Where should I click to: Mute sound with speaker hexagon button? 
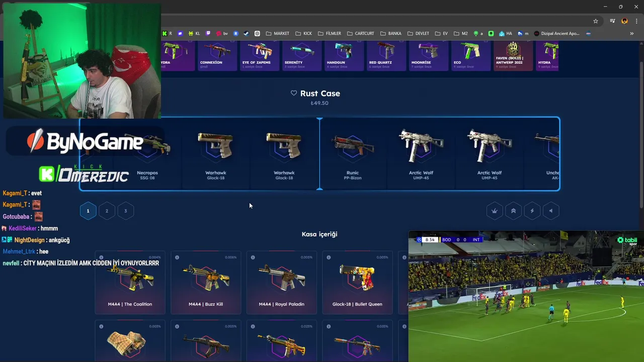coord(551,211)
